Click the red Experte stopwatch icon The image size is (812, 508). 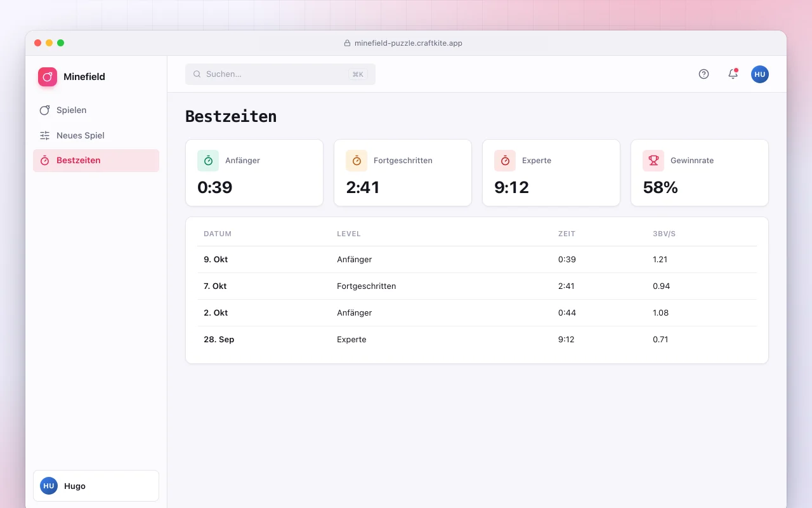pyautogui.click(x=505, y=161)
